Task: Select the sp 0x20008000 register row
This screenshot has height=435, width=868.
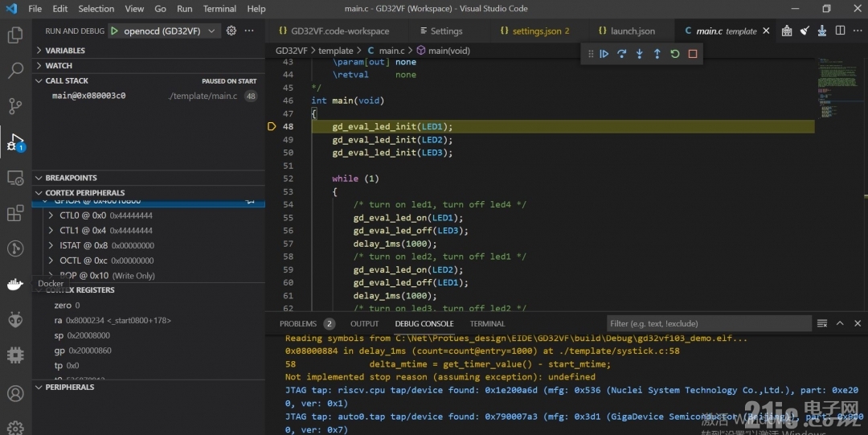Action: point(149,335)
